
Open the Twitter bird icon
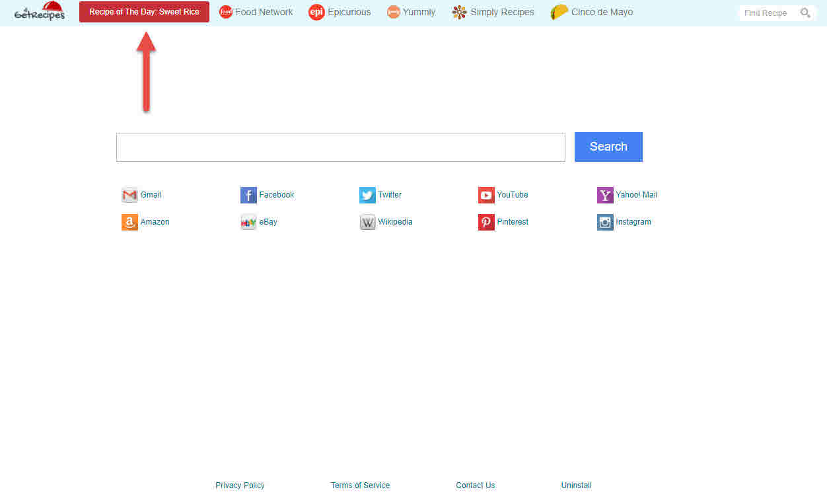(x=367, y=195)
